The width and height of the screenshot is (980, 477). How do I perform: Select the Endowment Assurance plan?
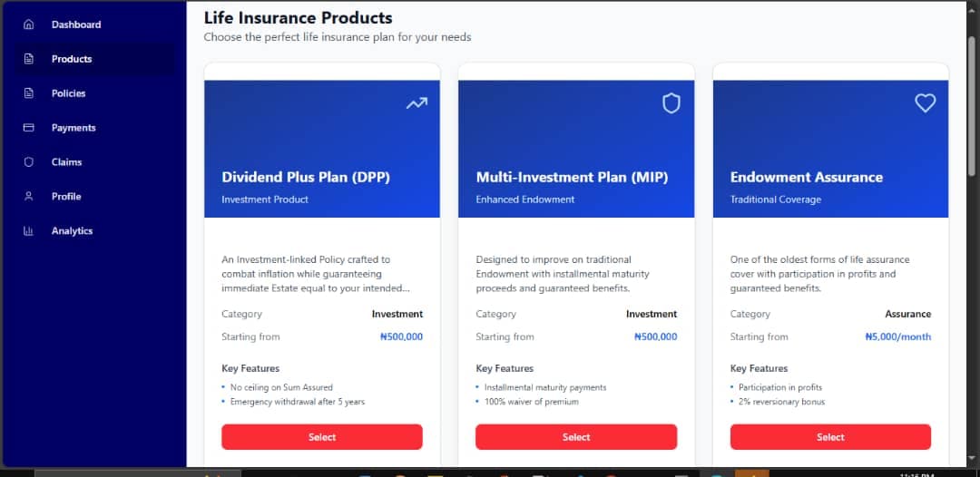[x=830, y=437]
